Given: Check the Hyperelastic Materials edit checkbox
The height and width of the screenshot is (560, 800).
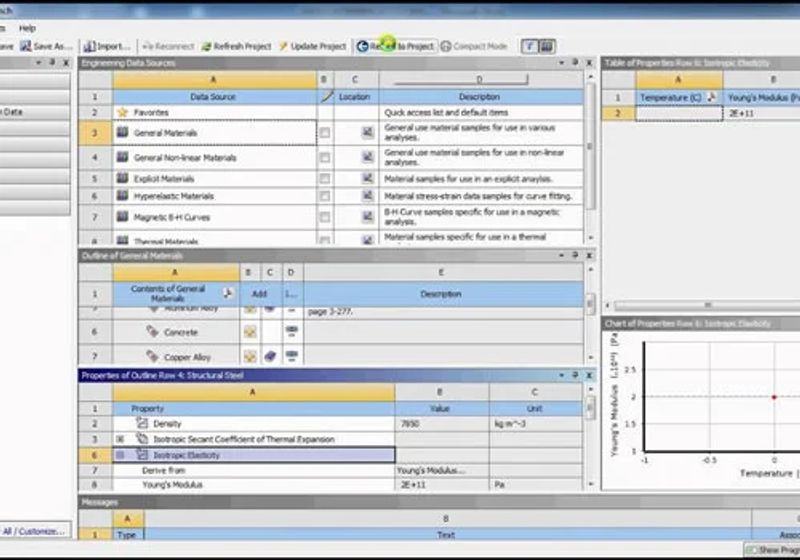Looking at the screenshot, I should 324,196.
